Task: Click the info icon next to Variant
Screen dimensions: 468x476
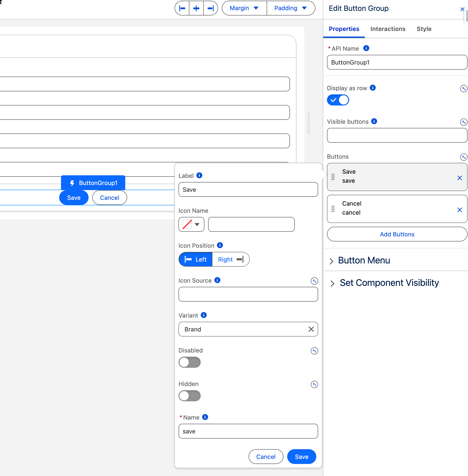Action: tap(203, 315)
